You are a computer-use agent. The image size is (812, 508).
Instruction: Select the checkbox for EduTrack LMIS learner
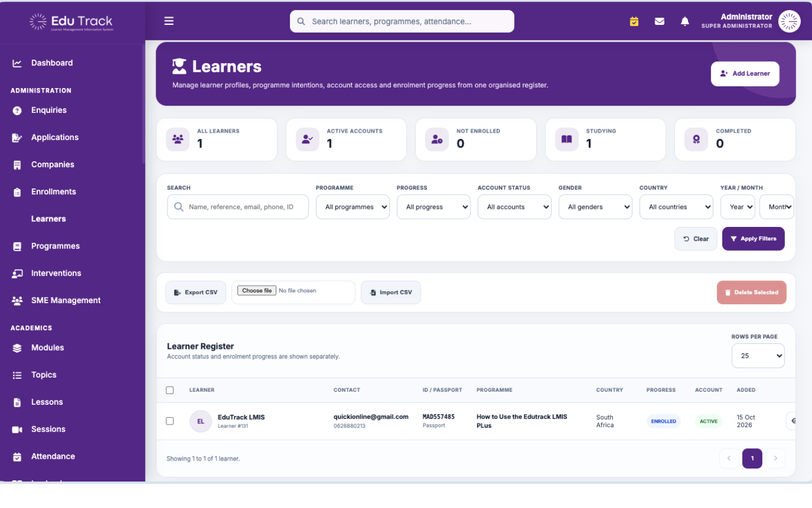pyautogui.click(x=170, y=421)
